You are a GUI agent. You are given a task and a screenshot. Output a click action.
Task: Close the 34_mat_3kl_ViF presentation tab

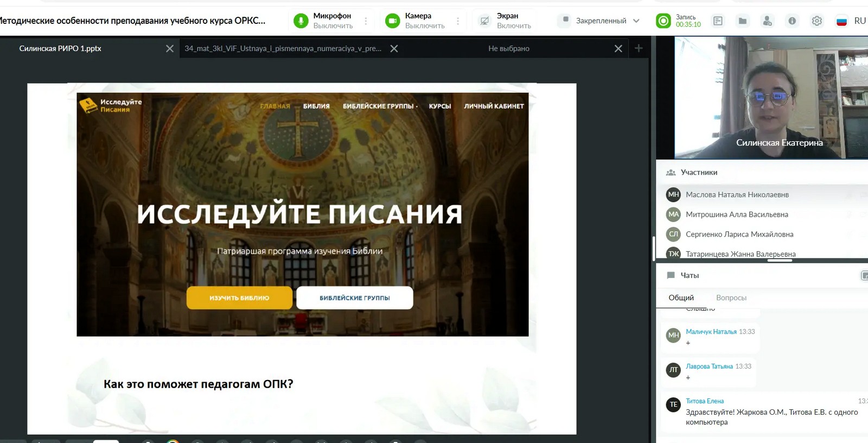(394, 48)
